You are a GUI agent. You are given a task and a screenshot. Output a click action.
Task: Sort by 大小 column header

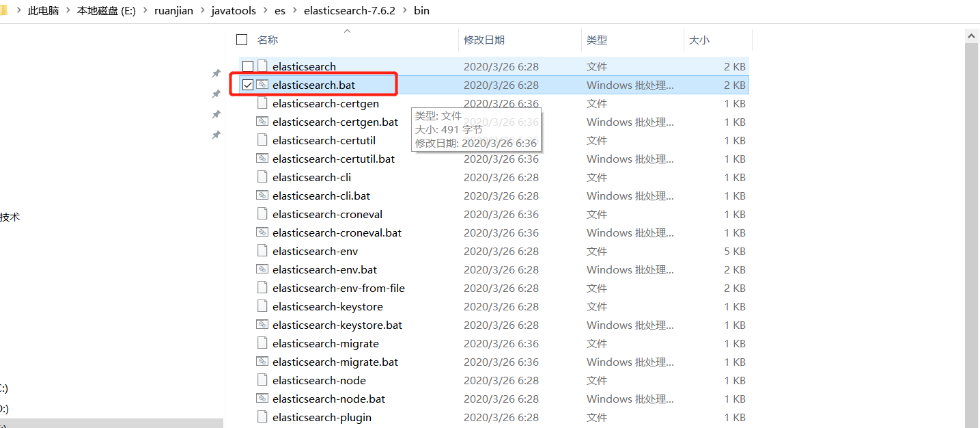[699, 40]
